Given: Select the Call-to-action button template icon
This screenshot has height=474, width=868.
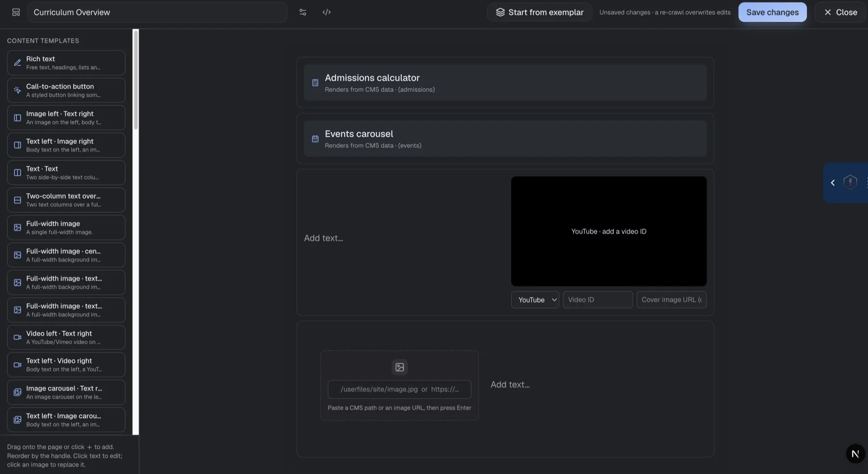Looking at the screenshot, I should pyautogui.click(x=17, y=90).
